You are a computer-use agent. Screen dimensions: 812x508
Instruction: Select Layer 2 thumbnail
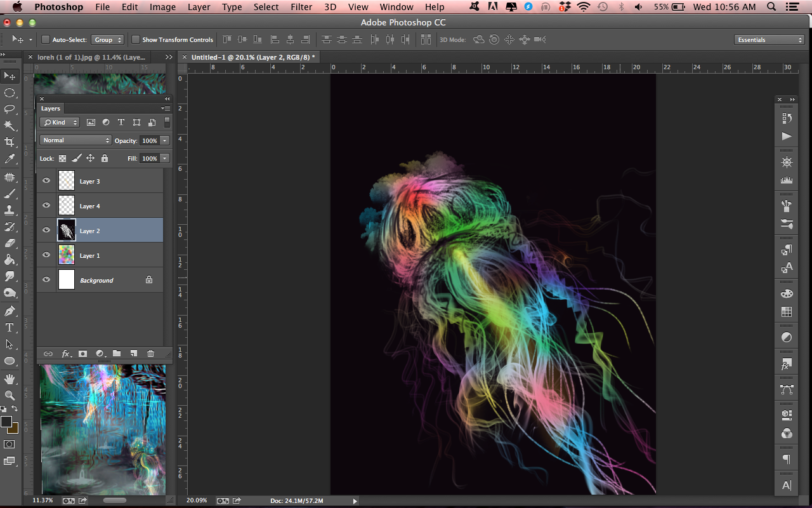[x=67, y=231]
